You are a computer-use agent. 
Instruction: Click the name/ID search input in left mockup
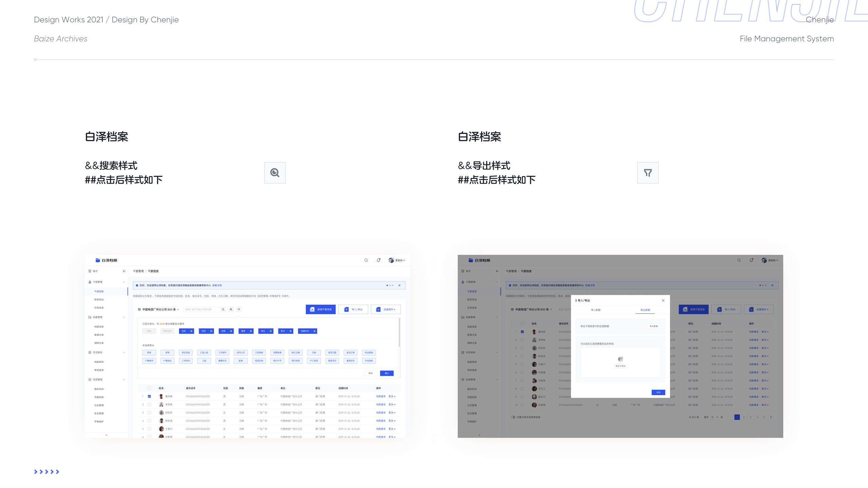(202, 309)
